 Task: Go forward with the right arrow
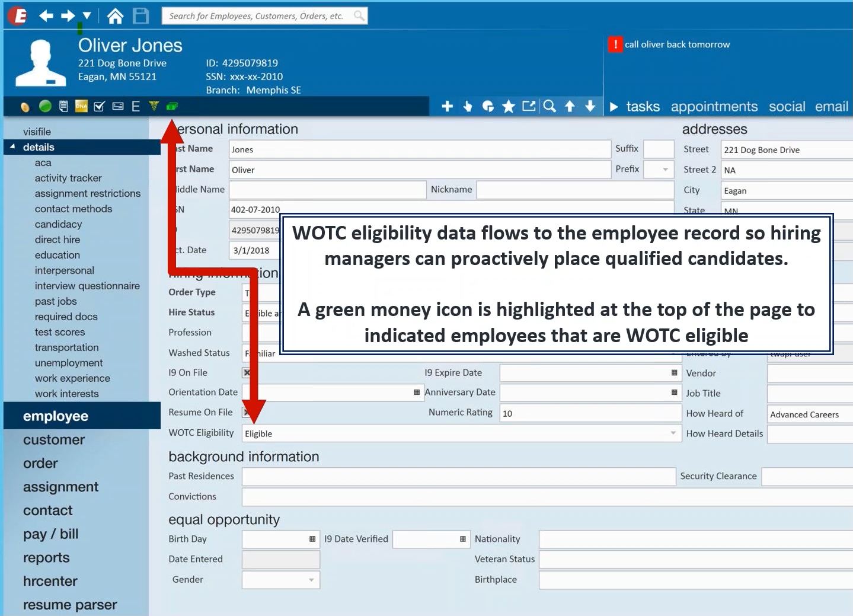[x=68, y=16]
